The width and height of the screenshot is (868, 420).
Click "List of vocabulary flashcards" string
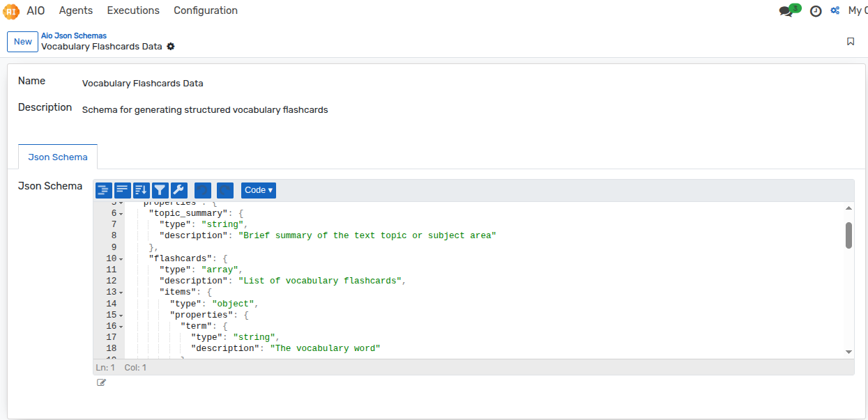[x=319, y=281]
